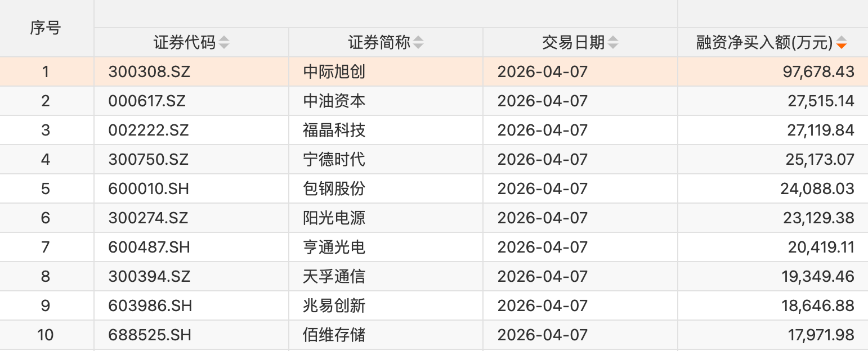Click 宁德时代 stock name
The width and height of the screenshot is (868, 351).
334,160
